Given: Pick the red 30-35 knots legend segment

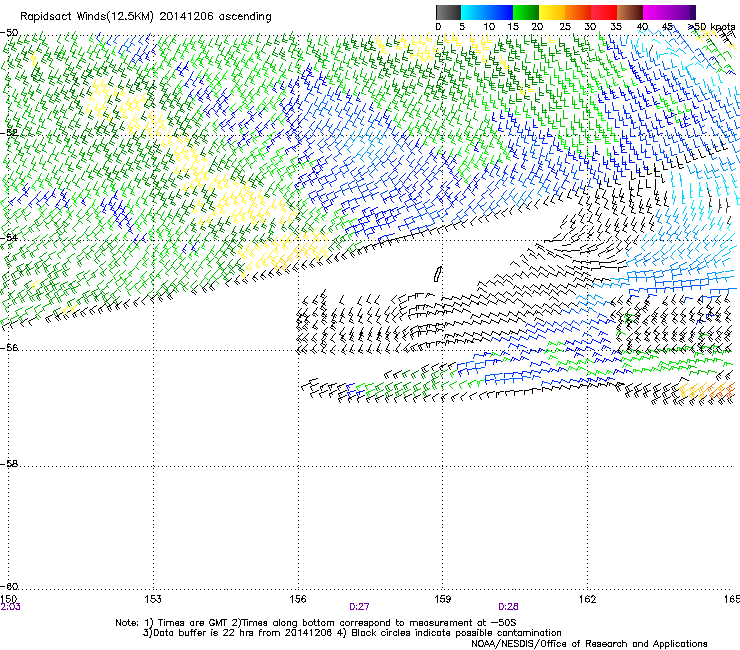Looking at the screenshot, I should (604, 12).
